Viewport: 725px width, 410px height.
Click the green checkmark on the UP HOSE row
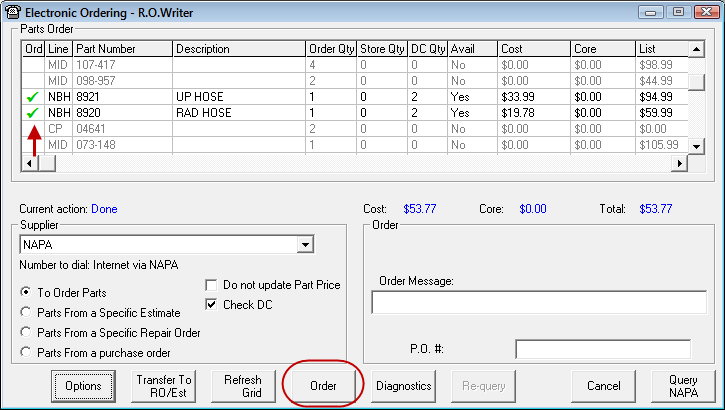point(33,97)
